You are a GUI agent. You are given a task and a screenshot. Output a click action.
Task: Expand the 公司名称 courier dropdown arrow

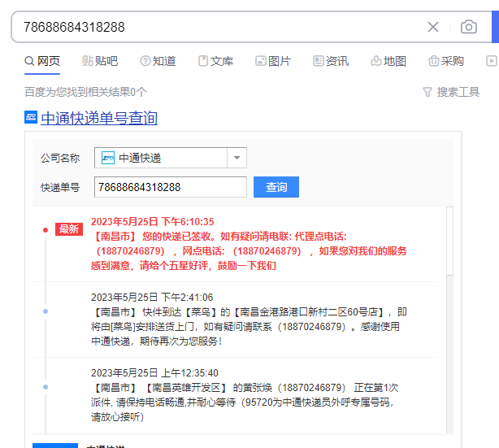236,158
